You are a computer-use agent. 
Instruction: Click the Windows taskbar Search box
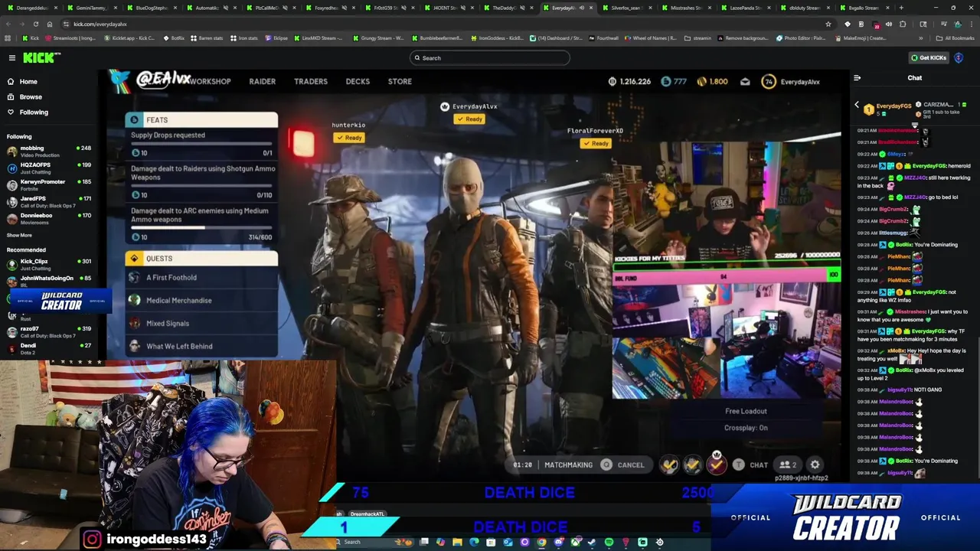click(x=371, y=542)
